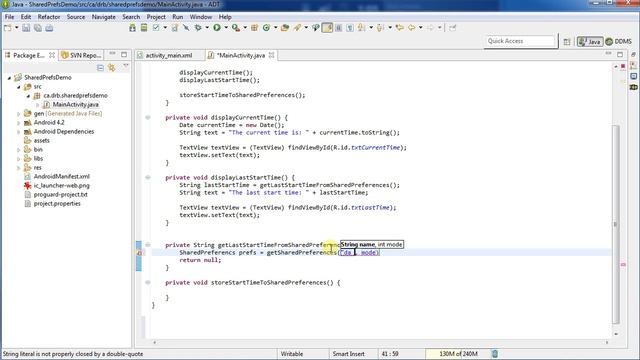640x360 pixels.
Task: Minimize the editor area
Action: pyautogui.click(x=609, y=54)
